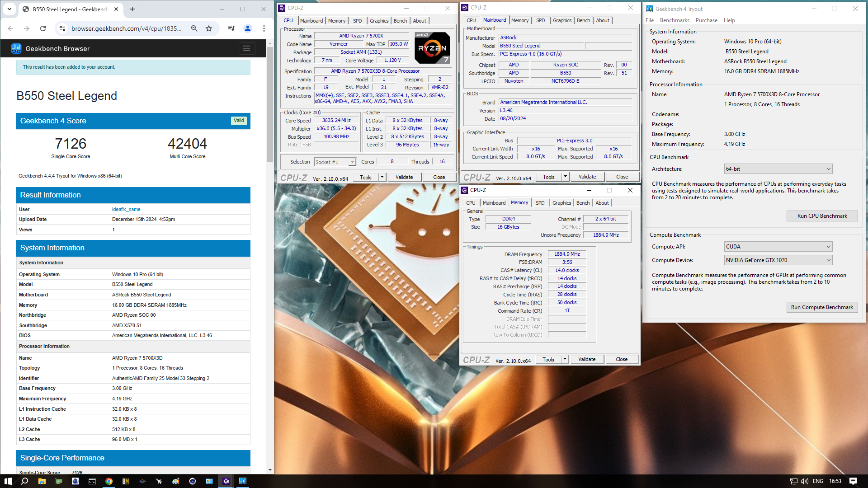Switch to SPD tab in CPU-Z CPU window
Screen dimensions: 868x488
coord(357,21)
